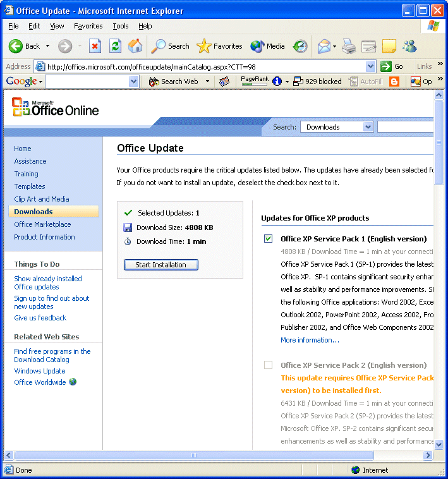This screenshot has width=448, height=479.
Task: Open the Search Web dropdown arrow
Action: pos(208,82)
